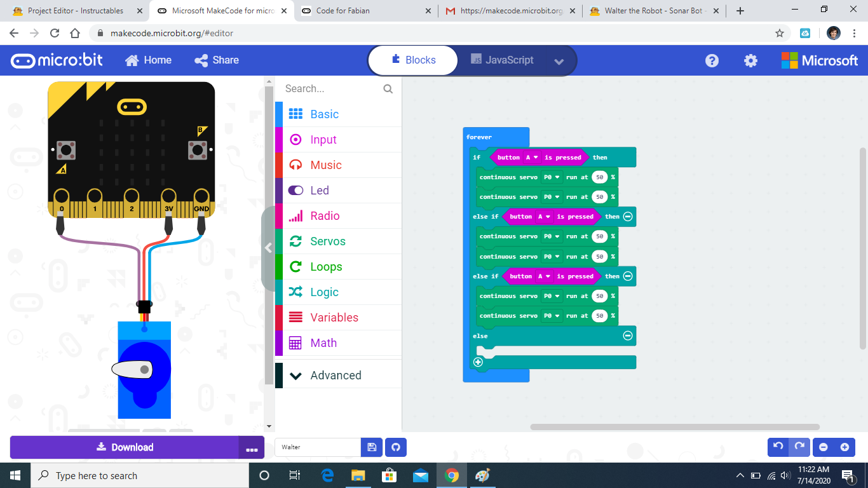This screenshot has height=488, width=868.
Task: Save the project with the disk icon
Action: click(372, 447)
